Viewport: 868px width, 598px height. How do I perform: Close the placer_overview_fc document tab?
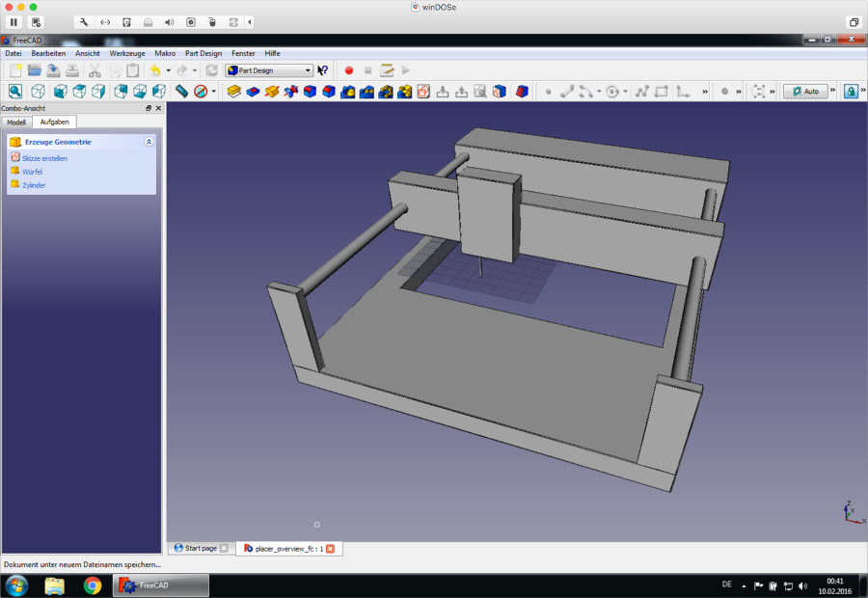(331, 549)
